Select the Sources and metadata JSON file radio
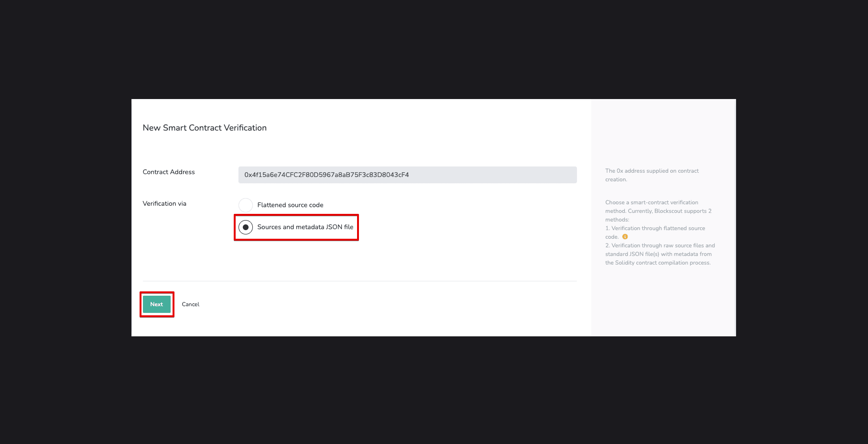The image size is (868, 444). [x=246, y=227]
